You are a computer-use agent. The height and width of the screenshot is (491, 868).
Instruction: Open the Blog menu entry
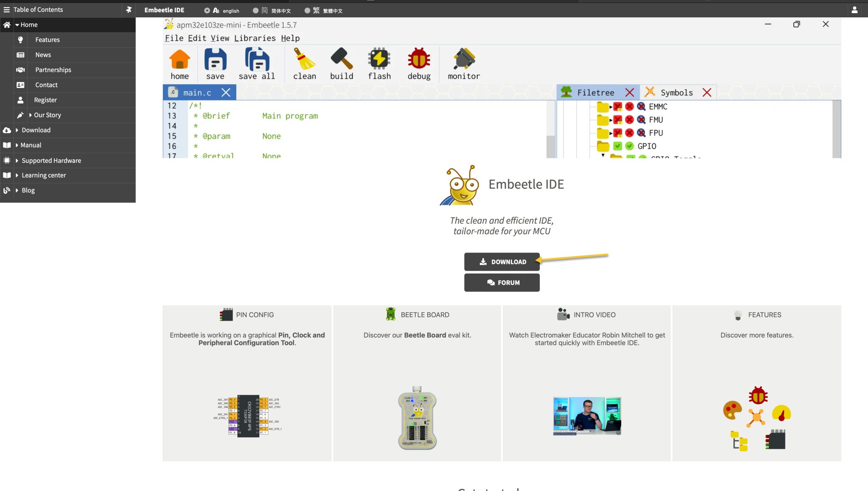(x=28, y=190)
